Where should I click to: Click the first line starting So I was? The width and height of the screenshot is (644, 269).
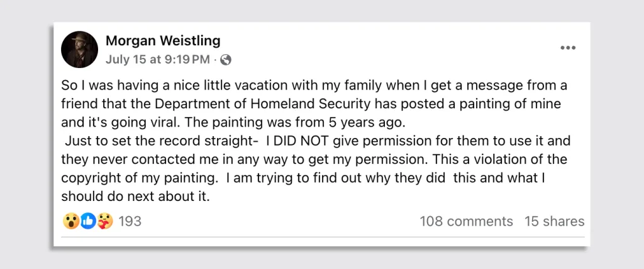[x=314, y=86]
